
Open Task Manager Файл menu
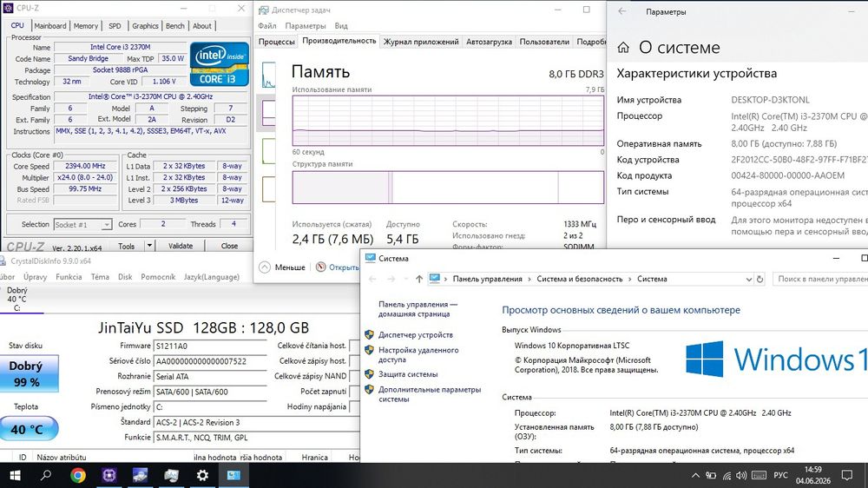[266, 25]
